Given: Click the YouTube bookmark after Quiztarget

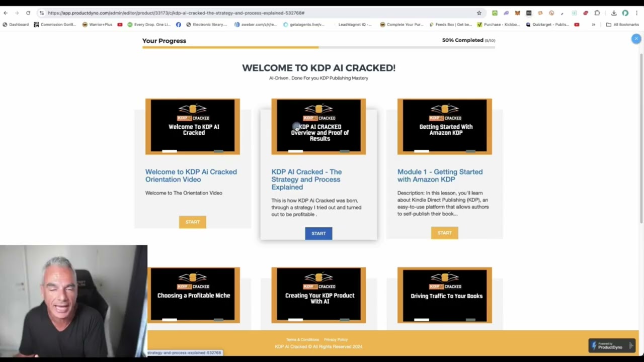Looking at the screenshot, I should (577, 25).
